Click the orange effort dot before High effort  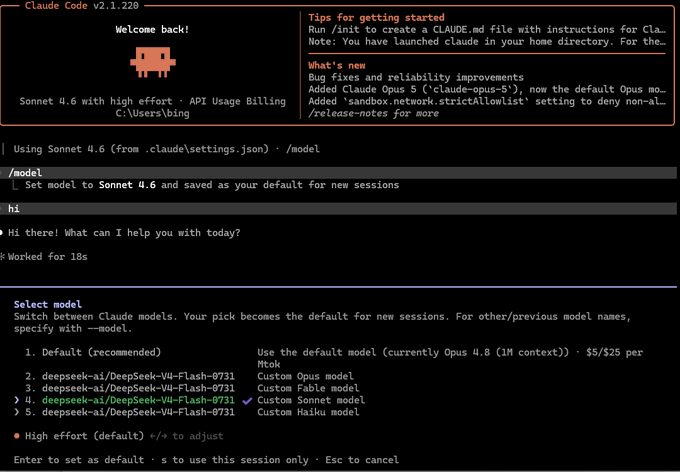coord(16,436)
